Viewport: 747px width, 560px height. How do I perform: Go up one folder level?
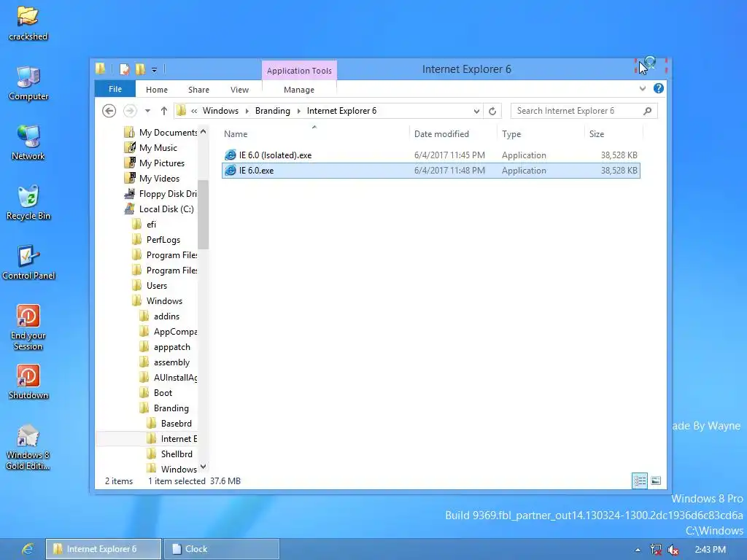click(164, 111)
